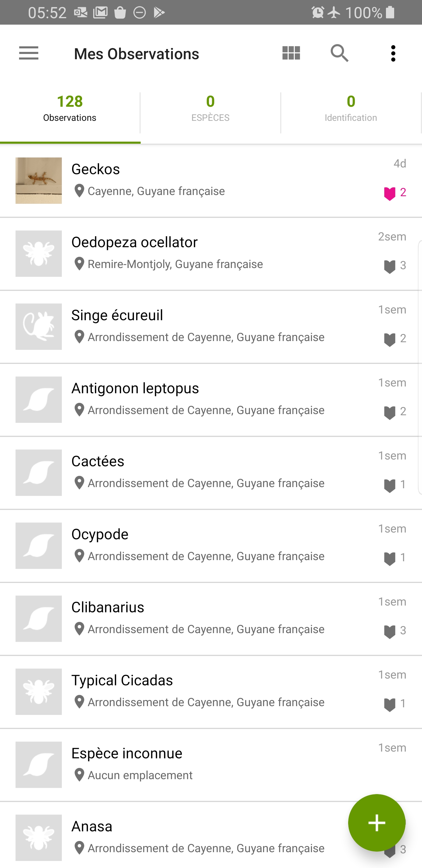Open the Typical Cicadas observation
This screenshot has width=422, height=868.
202,691
